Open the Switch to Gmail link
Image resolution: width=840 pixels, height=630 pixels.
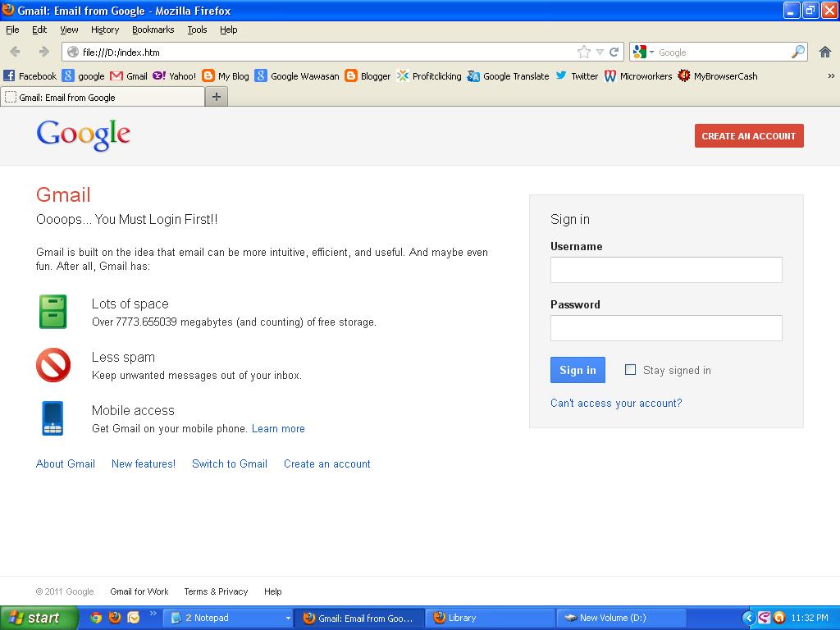point(230,464)
